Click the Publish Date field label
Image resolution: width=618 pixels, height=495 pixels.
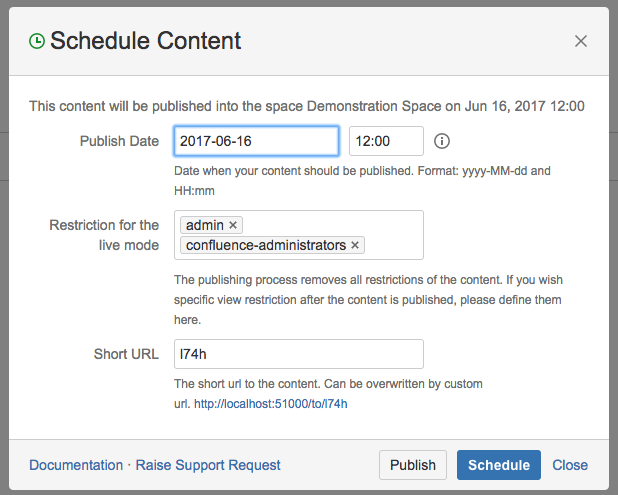tap(119, 141)
